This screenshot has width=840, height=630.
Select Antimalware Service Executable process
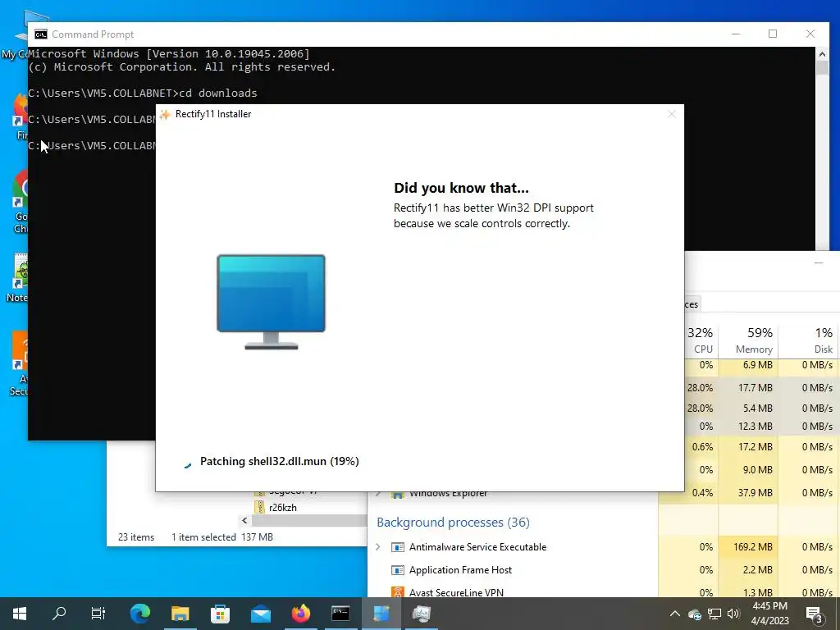(477, 547)
